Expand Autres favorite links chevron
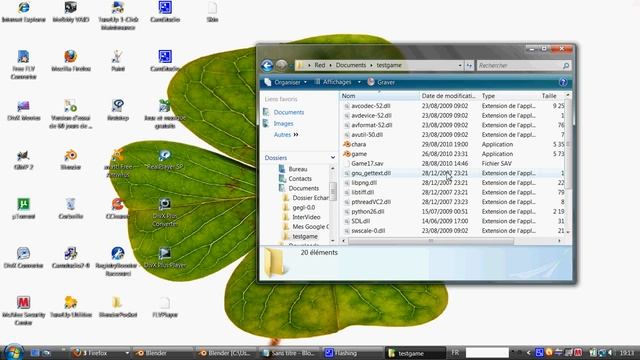Image resolution: width=640 pixels, height=360 pixels. tap(296, 134)
